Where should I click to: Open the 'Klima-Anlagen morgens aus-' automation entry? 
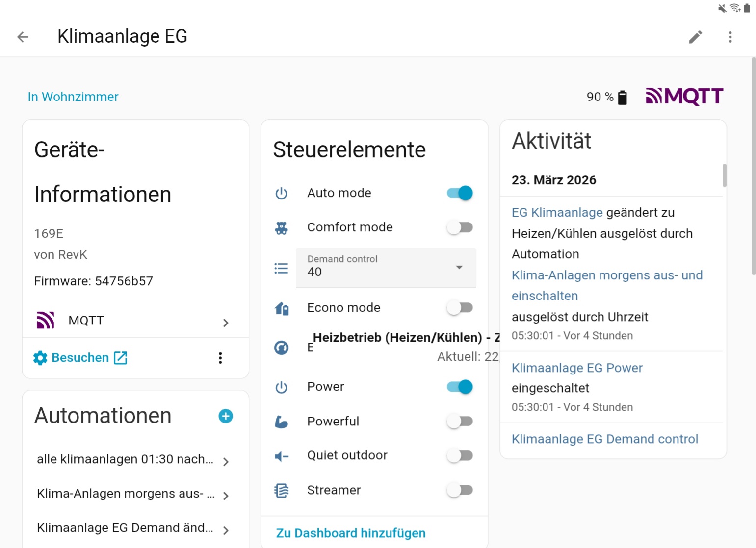point(133,494)
